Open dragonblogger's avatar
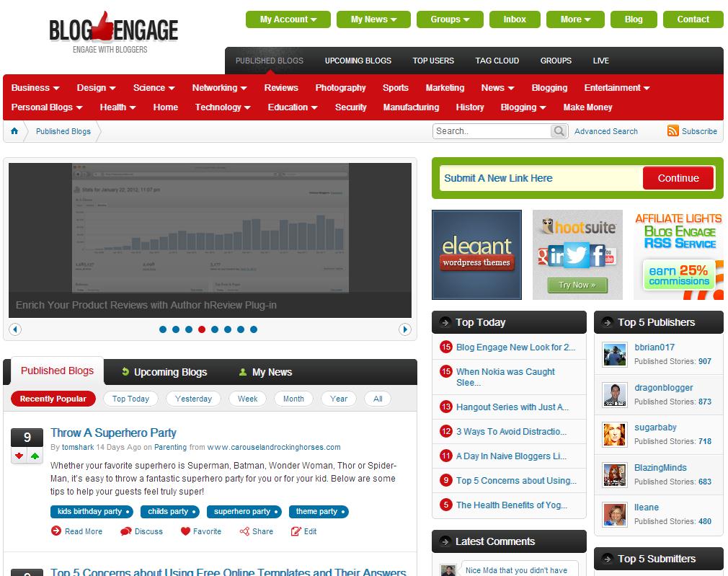The width and height of the screenshot is (728, 576). tap(615, 395)
